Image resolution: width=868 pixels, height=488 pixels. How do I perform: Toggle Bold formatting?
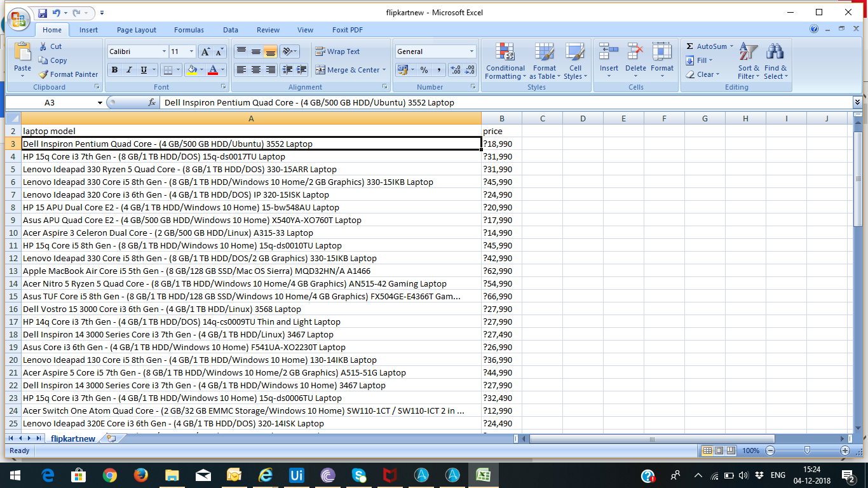pos(114,70)
